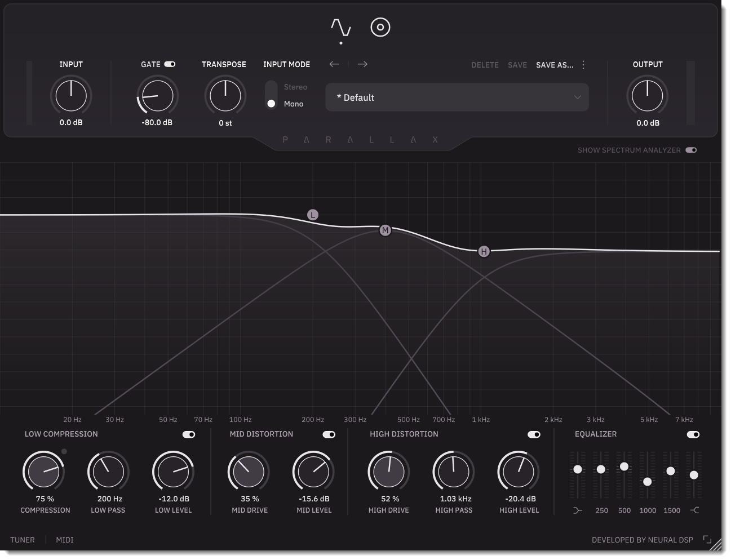Click the -15.6 dB mid level value

point(314,499)
